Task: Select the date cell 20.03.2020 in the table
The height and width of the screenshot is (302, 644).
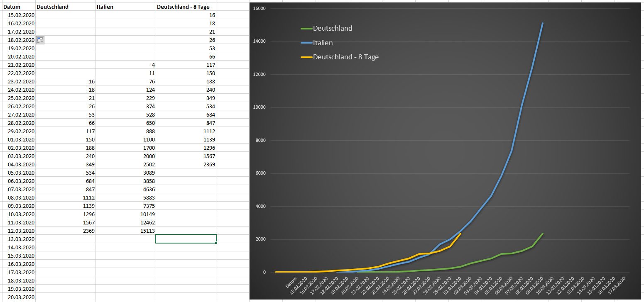Action: click(x=22, y=297)
